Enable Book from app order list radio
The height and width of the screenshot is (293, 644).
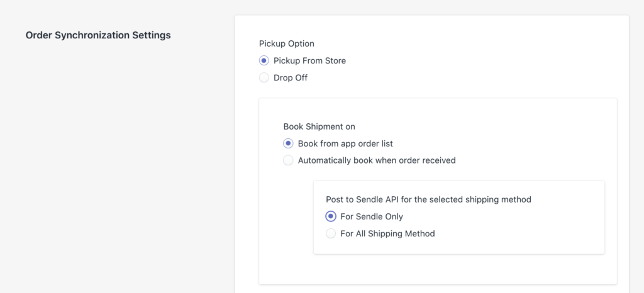[289, 143]
